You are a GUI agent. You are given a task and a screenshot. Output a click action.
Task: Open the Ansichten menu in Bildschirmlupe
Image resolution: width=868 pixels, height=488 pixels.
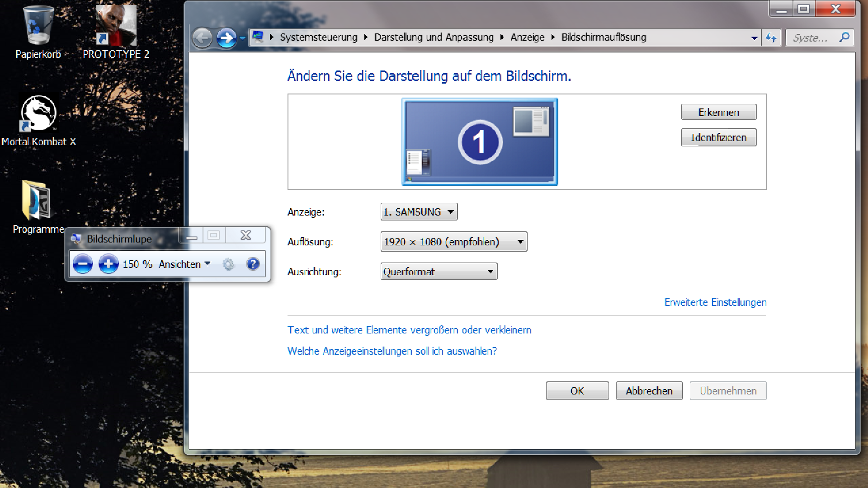[184, 264]
